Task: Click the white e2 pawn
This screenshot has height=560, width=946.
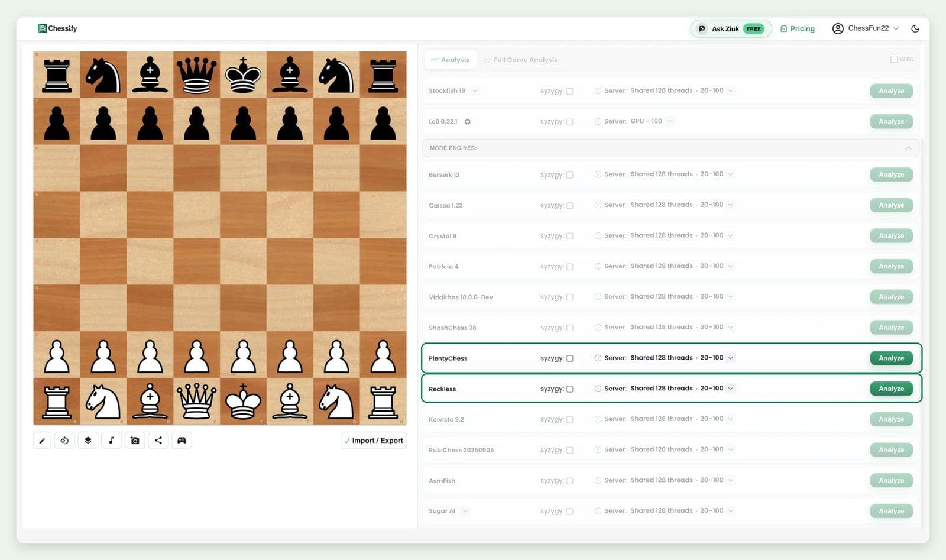Action: [x=243, y=355]
